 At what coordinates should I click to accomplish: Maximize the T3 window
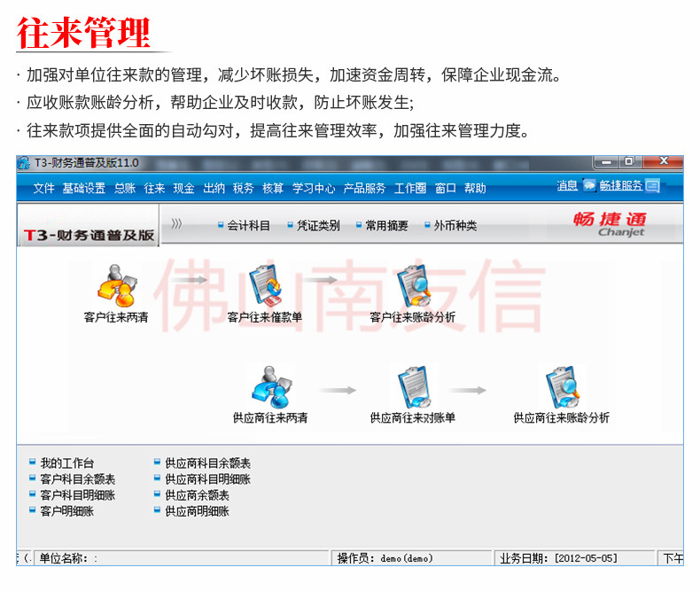(629, 162)
